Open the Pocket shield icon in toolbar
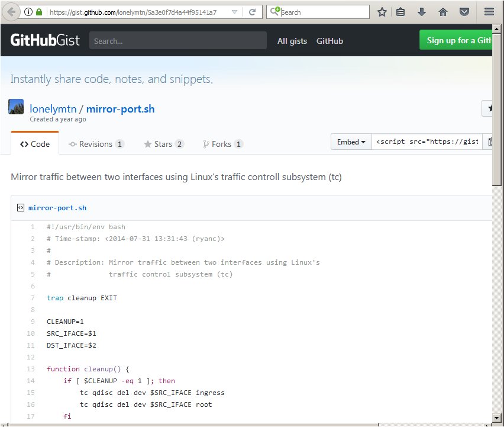Screen dimensions: 504x427 click(465, 12)
